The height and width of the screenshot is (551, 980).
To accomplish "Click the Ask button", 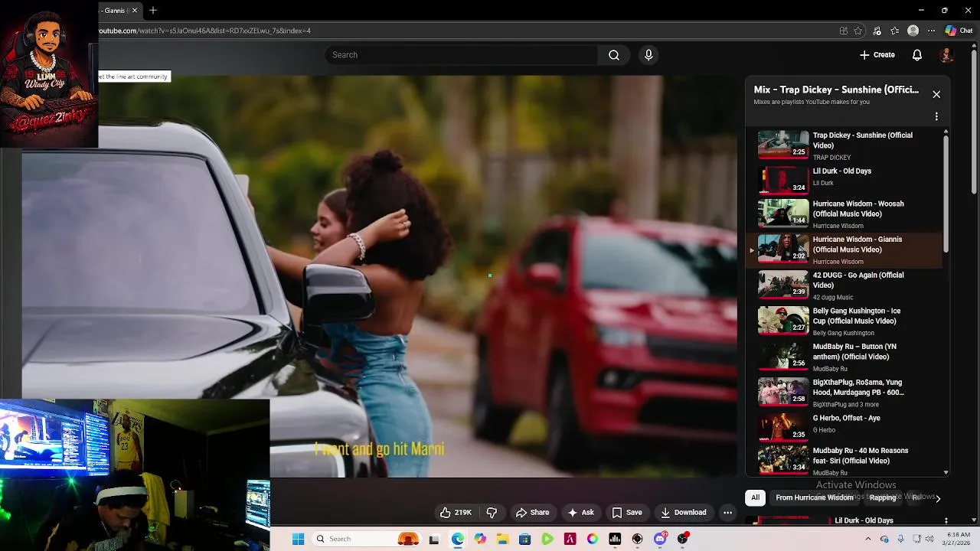I will [580, 513].
